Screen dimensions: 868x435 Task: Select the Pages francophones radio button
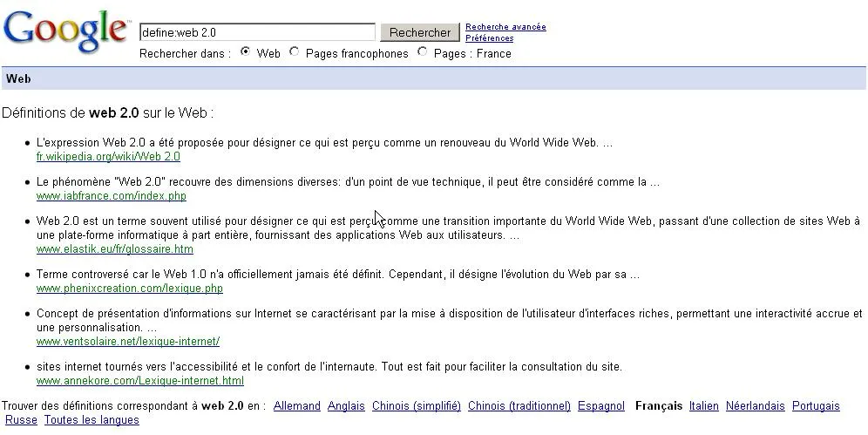tap(294, 51)
